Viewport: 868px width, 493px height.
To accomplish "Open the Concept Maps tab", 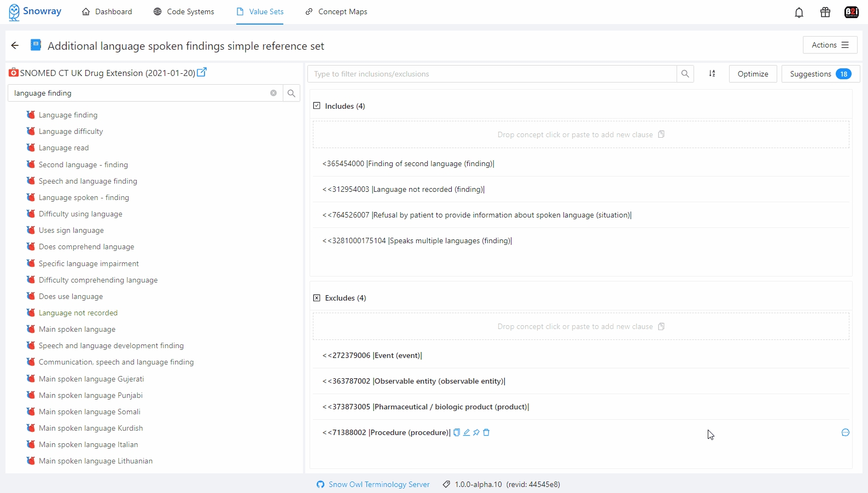I will point(336,11).
